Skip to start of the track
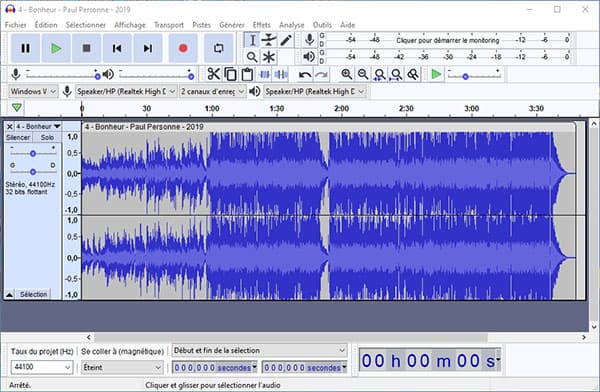Viewport: 600px width, 392px height. tap(117, 48)
